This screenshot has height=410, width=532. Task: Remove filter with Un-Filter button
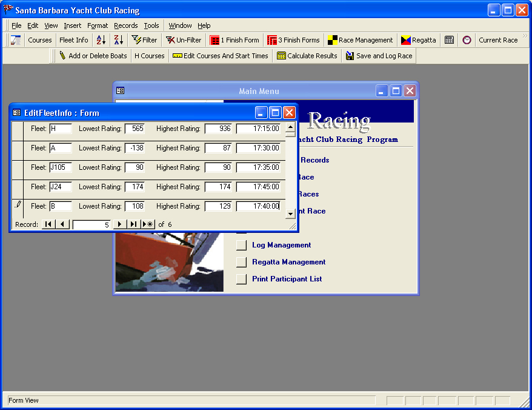coord(184,40)
